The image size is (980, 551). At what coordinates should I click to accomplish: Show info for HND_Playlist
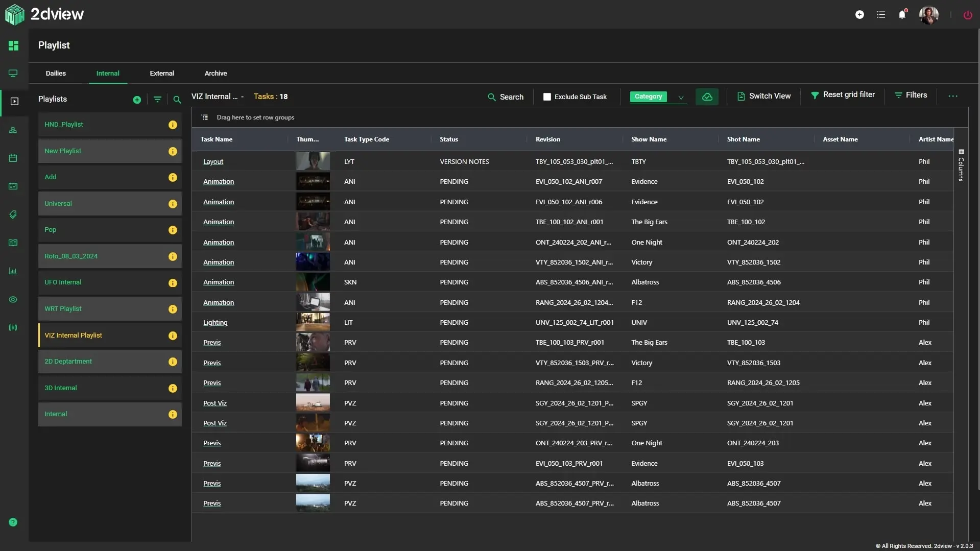click(x=173, y=125)
